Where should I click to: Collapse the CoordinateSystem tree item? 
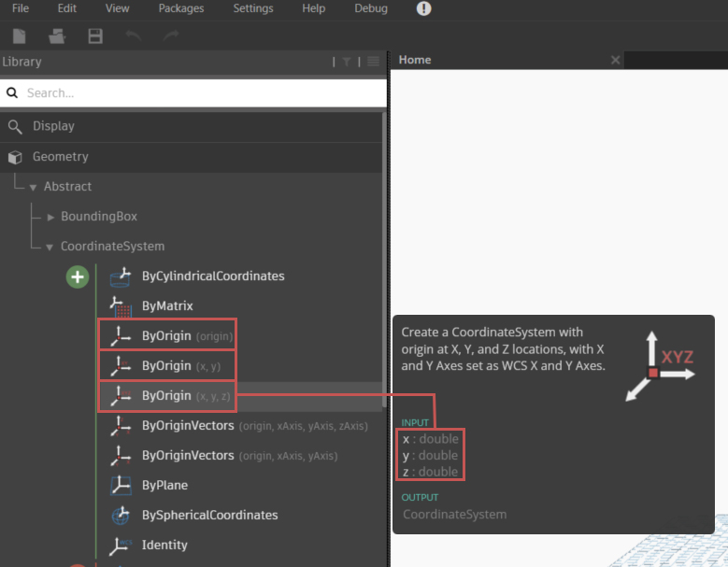point(50,247)
